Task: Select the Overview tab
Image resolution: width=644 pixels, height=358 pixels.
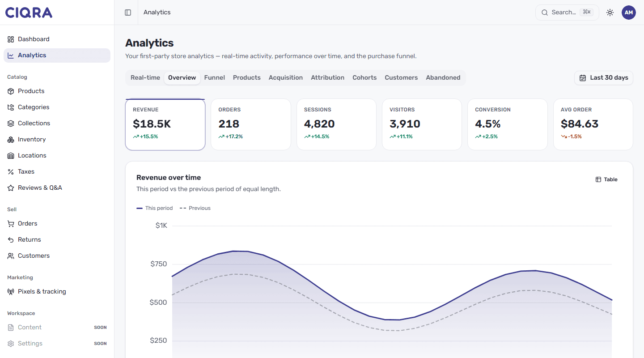Action: [182, 78]
